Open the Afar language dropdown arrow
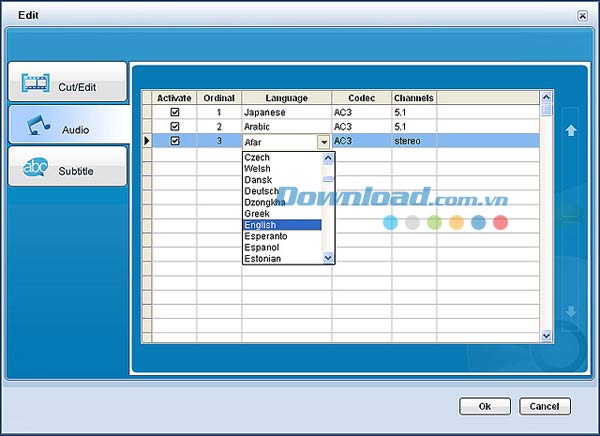 click(x=324, y=142)
